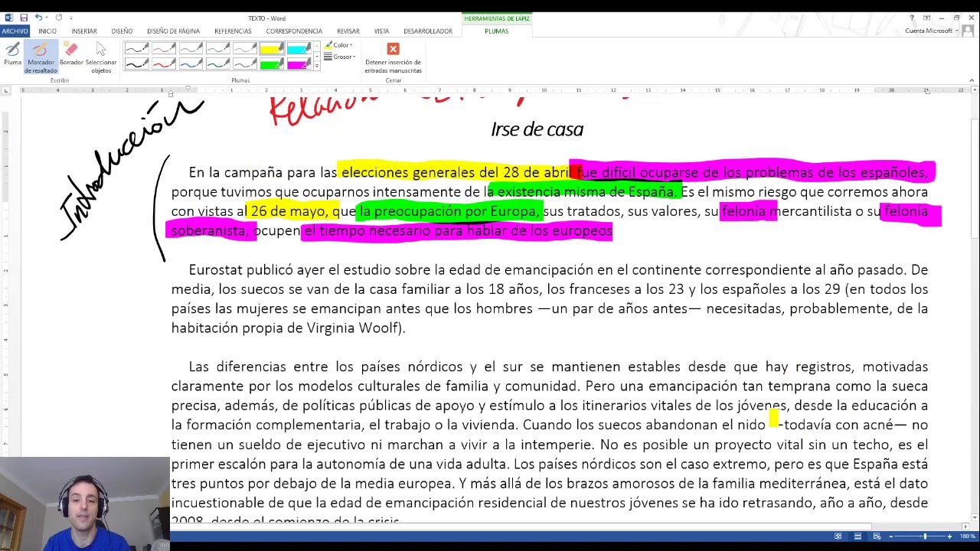980x551 pixels.
Task: Pick the thin red pen style
Action: pos(164,50)
